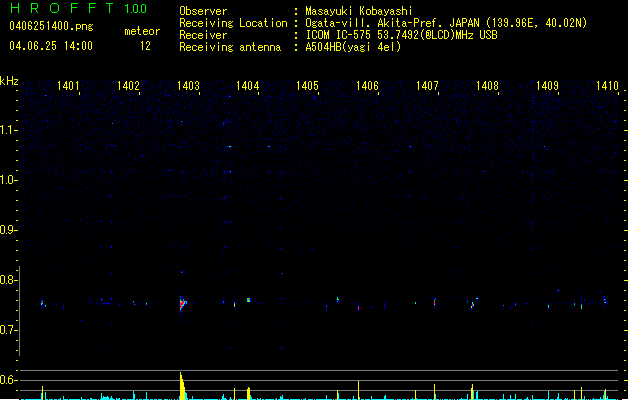Click the 1405 time marker
Image resolution: width=629 pixels, height=400 pixels.
point(307,86)
